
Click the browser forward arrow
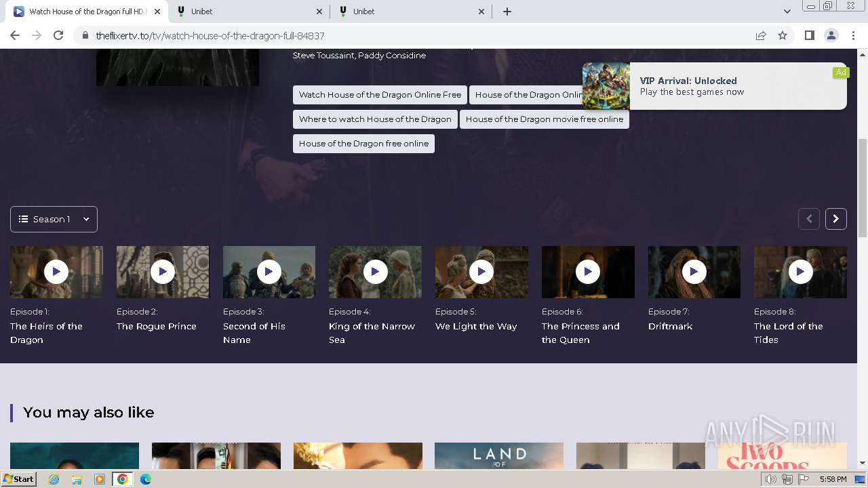click(x=37, y=35)
